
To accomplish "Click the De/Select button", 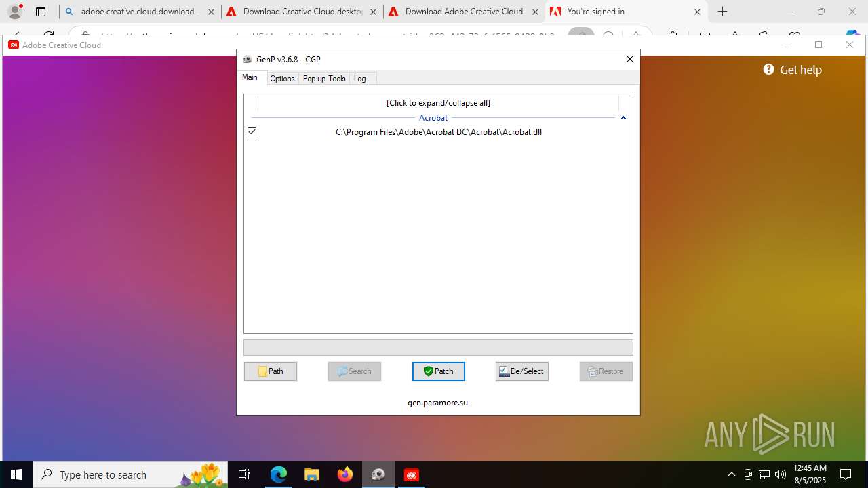I will (x=522, y=371).
